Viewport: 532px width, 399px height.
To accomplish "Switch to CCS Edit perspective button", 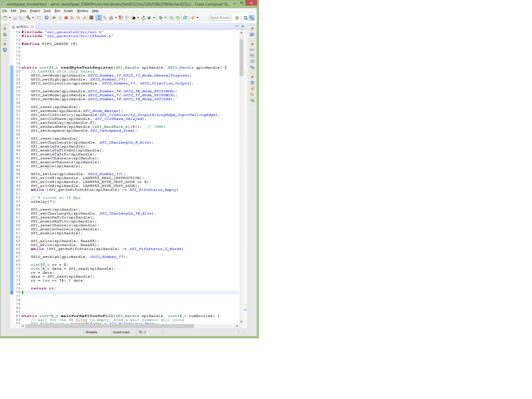I will tap(245, 18).
